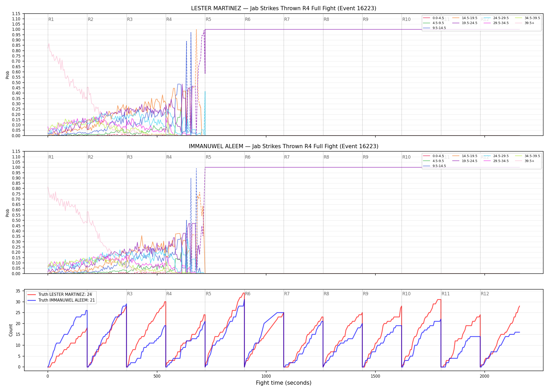Select the 34.5-39.5 legend entry in the Immanuwel Aleem chart

(528, 156)
